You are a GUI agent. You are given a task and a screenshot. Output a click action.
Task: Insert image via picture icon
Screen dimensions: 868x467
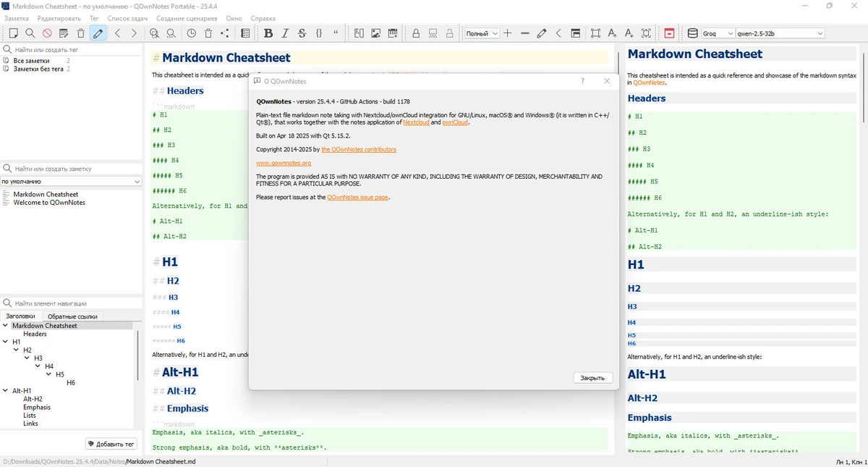[376, 33]
